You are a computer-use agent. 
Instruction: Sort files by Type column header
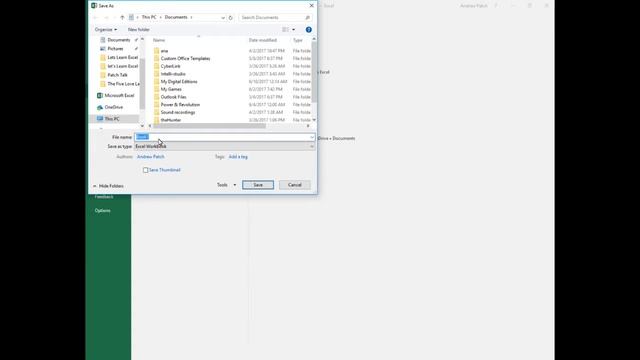(x=298, y=40)
